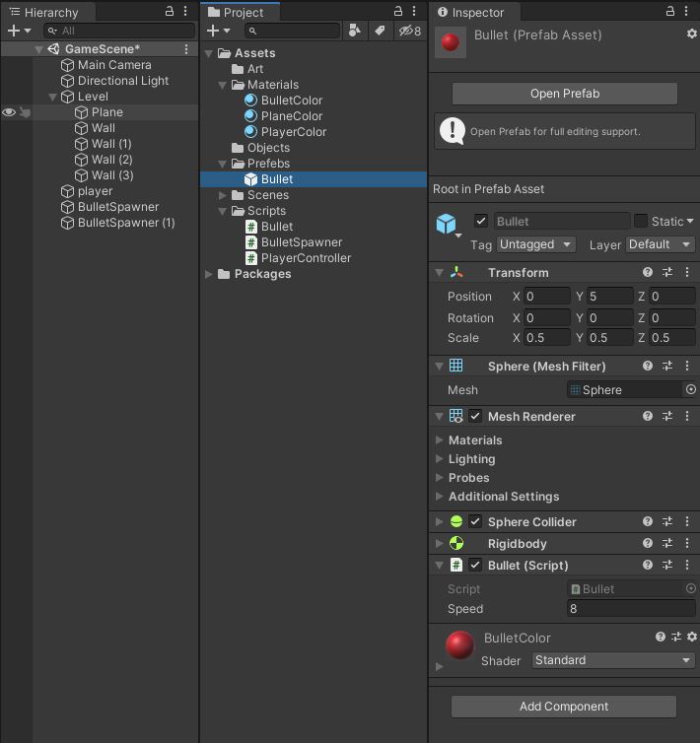
Task: Click the GameObject cube icon selector
Action: tap(449, 225)
